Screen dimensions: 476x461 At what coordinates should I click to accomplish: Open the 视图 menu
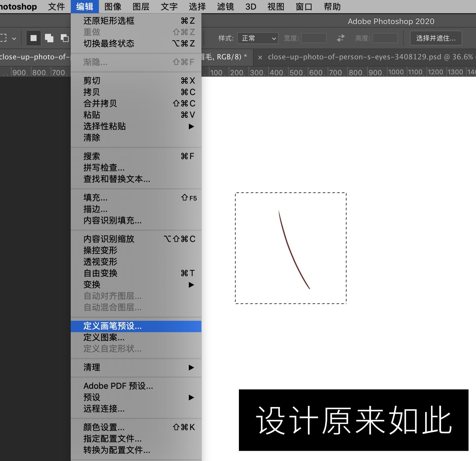(x=276, y=7)
